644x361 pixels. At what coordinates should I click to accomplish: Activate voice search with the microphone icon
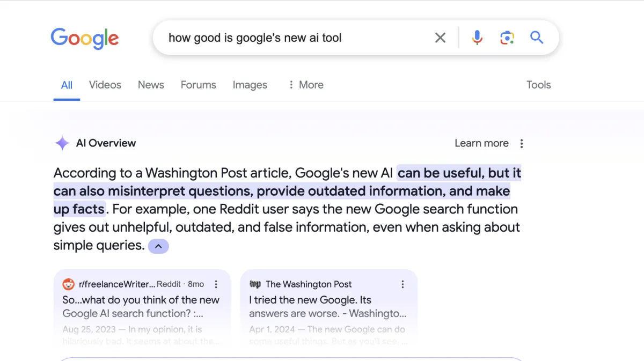[x=477, y=38]
